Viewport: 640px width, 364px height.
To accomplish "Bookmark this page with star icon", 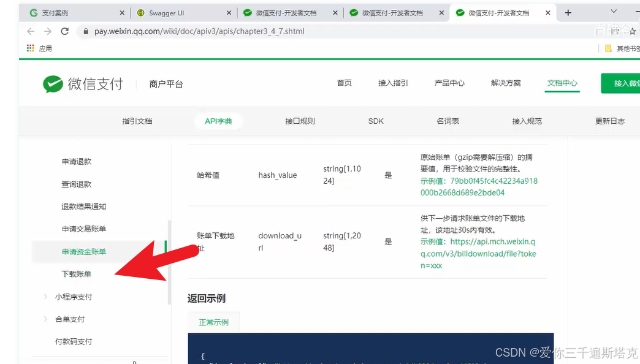I will [632, 31].
